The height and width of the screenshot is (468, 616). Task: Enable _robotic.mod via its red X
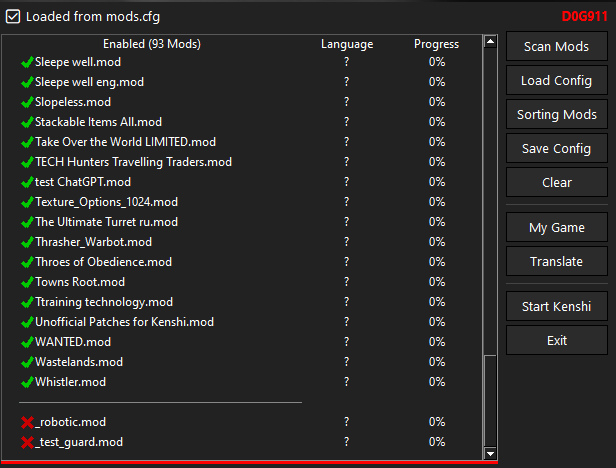[27, 422]
